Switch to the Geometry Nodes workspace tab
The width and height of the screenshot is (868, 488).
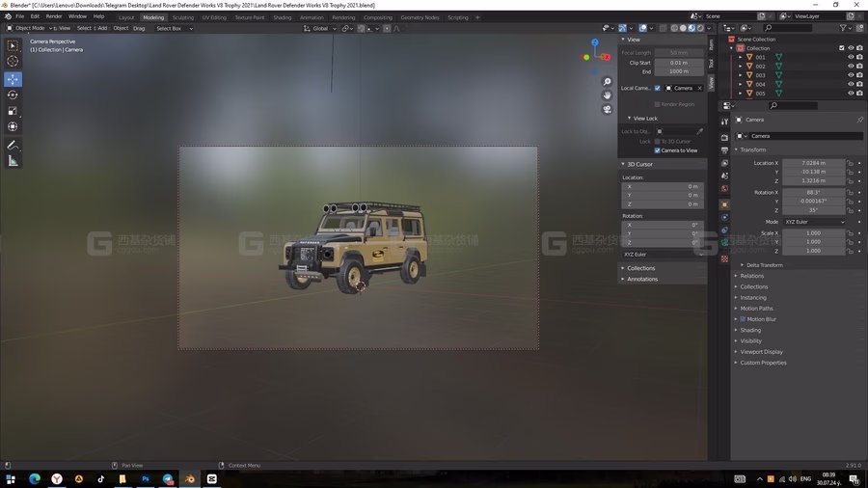420,17
